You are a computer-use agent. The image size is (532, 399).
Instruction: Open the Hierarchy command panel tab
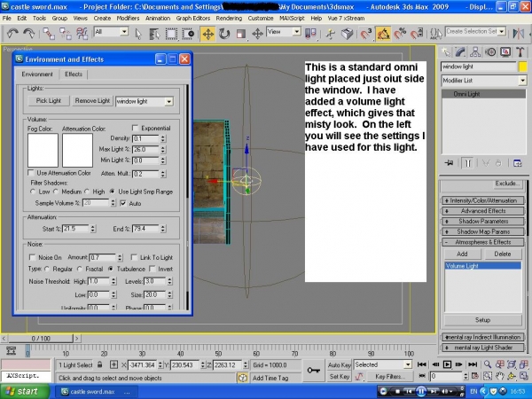[475, 52]
